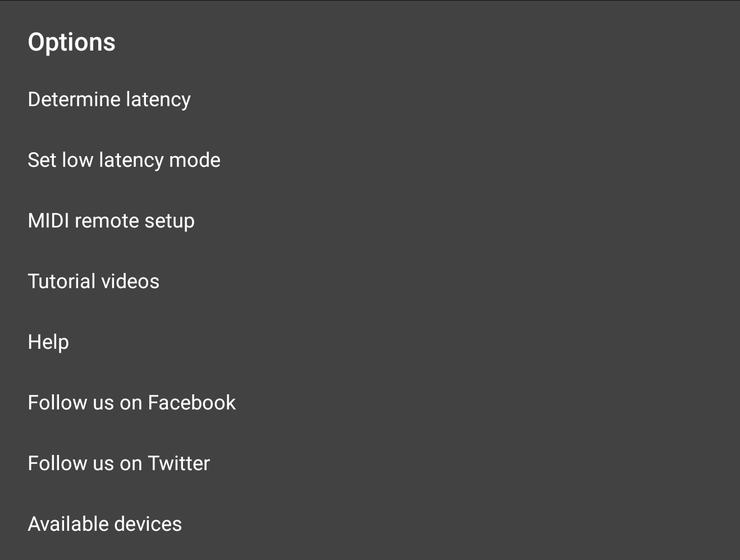This screenshot has height=560, width=740.
Task: Watch the tutorial videos
Action: pyautogui.click(x=94, y=281)
